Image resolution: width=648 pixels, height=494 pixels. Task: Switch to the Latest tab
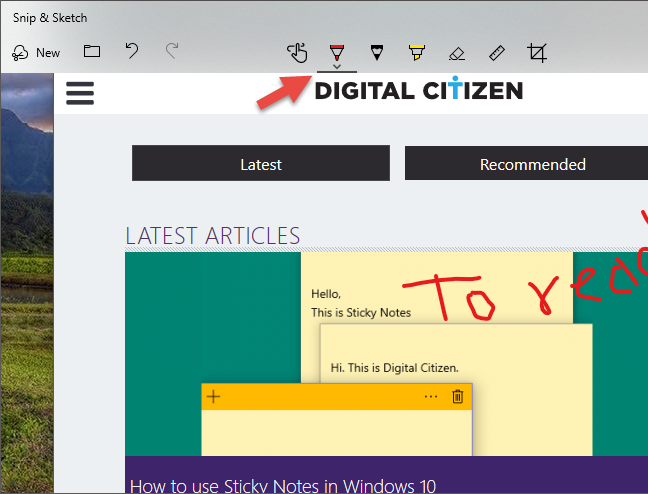(x=261, y=163)
